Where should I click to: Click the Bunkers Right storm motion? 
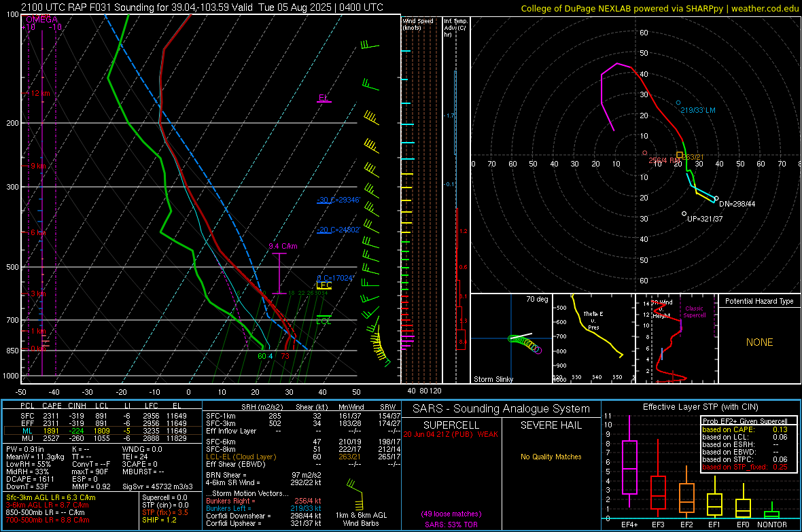pyautogui.click(x=264, y=501)
